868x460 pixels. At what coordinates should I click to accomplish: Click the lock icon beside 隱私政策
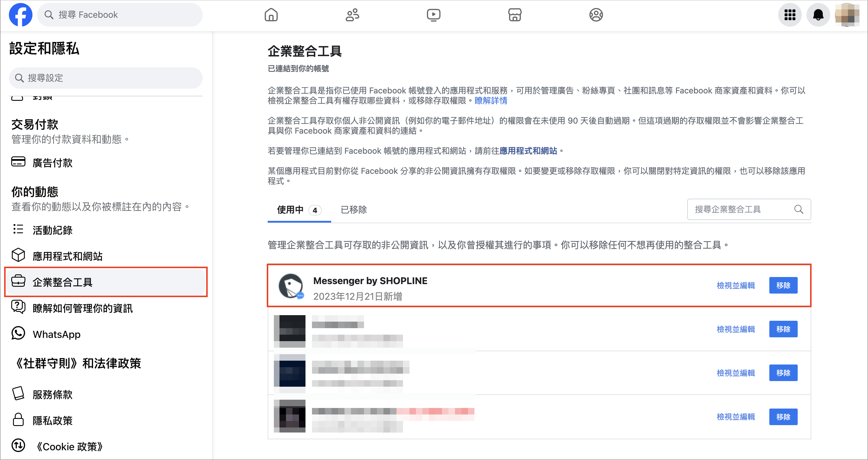(18, 420)
